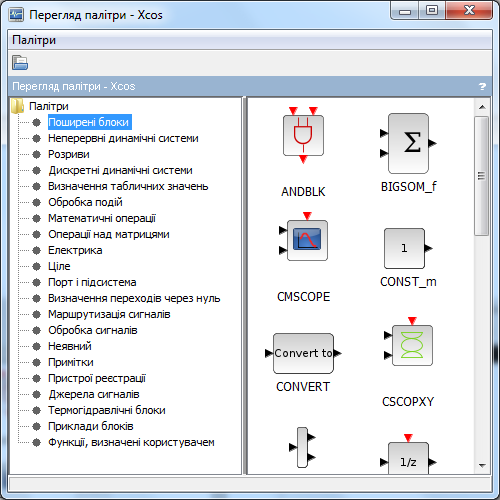This screenshot has width=500, height=500.
Task: Select the CONVERT block icon
Action: point(303,353)
